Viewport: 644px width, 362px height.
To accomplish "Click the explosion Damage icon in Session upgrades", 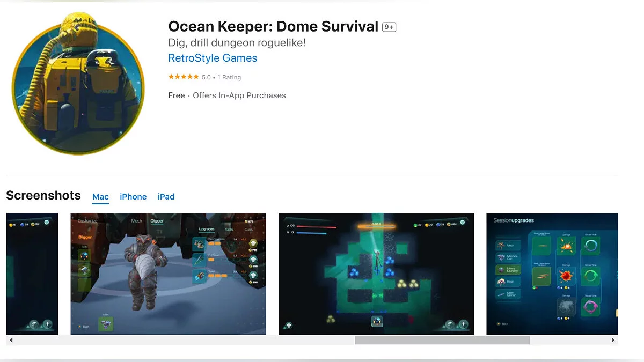I will pos(567,246).
